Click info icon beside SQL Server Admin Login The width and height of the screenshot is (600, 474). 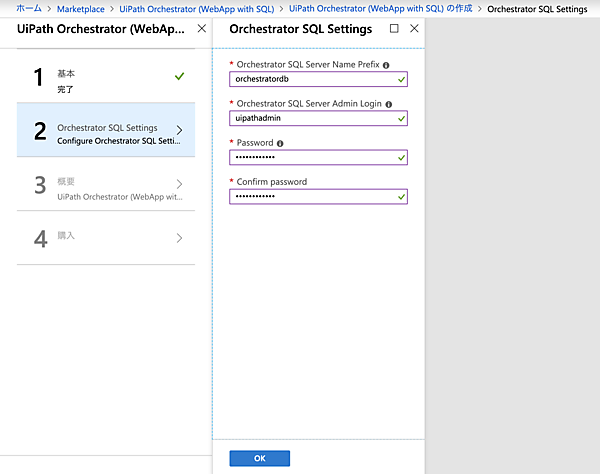[388, 104]
